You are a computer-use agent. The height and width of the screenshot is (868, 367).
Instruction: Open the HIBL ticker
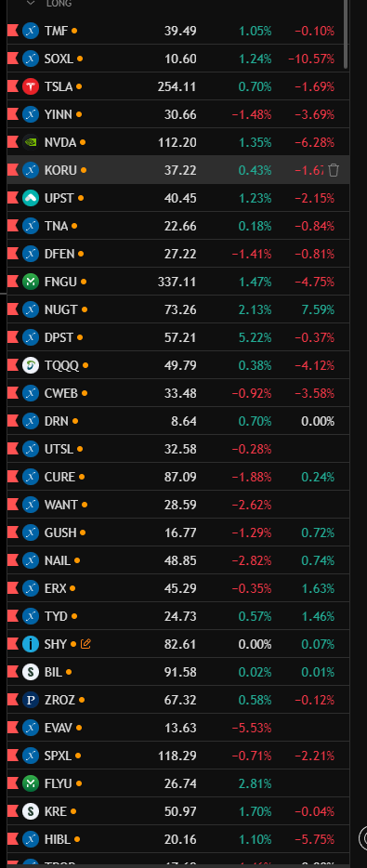tap(58, 839)
